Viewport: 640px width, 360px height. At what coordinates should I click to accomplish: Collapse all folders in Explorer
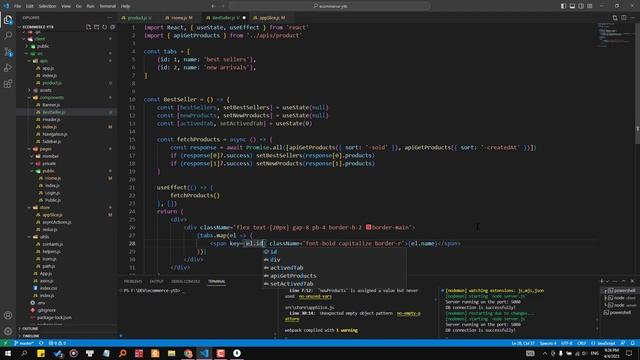pos(113,27)
